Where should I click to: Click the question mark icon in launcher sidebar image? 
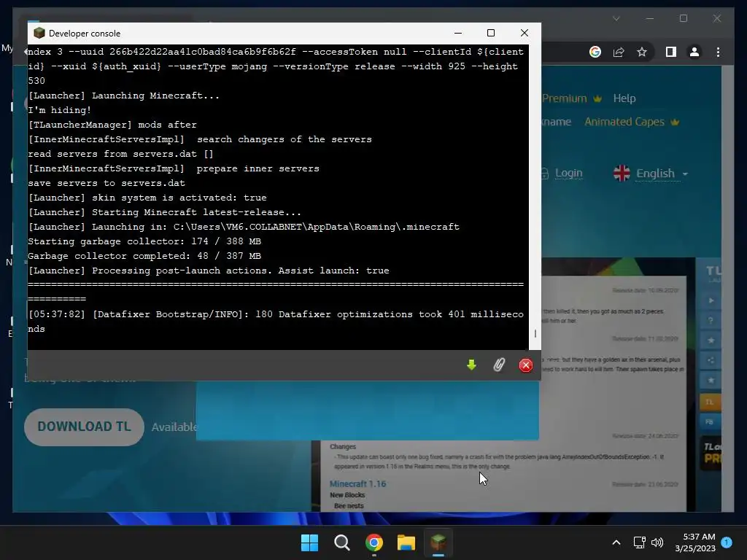coord(711,321)
